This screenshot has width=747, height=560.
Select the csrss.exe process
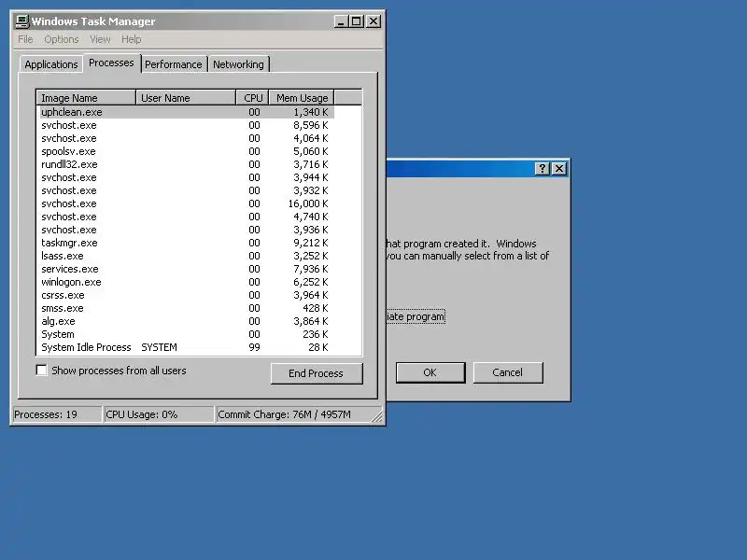click(x=185, y=295)
